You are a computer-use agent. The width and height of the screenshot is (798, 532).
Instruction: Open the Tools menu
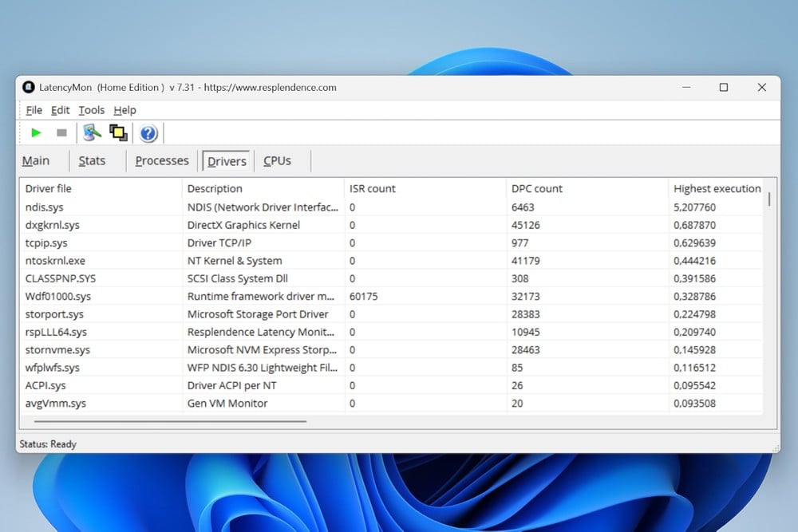pyautogui.click(x=92, y=110)
